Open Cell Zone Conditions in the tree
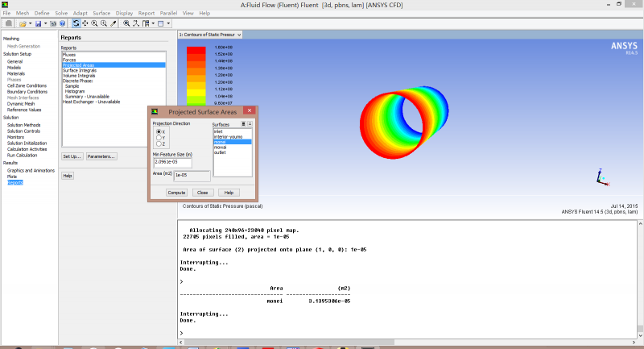This screenshot has width=644, height=349. pos(27,85)
